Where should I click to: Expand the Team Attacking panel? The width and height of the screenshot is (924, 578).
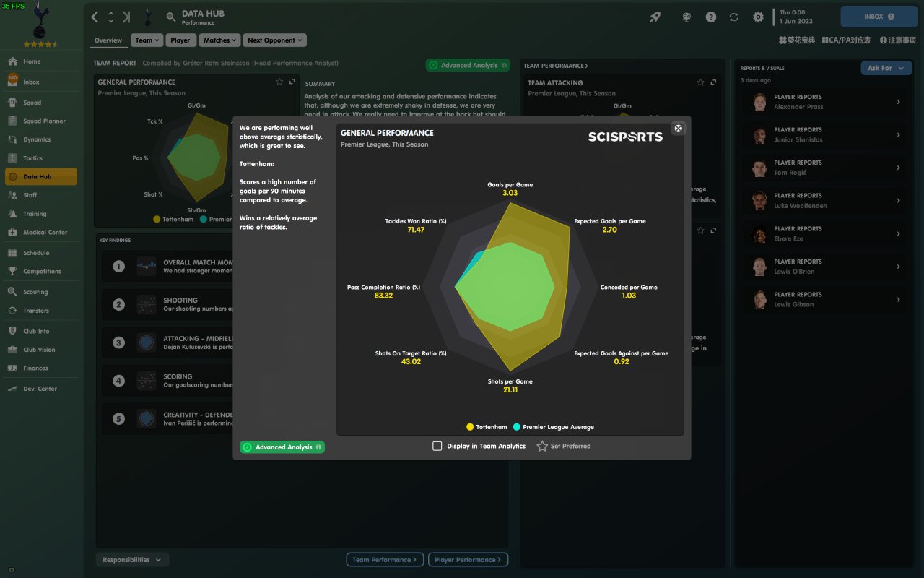click(x=713, y=82)
